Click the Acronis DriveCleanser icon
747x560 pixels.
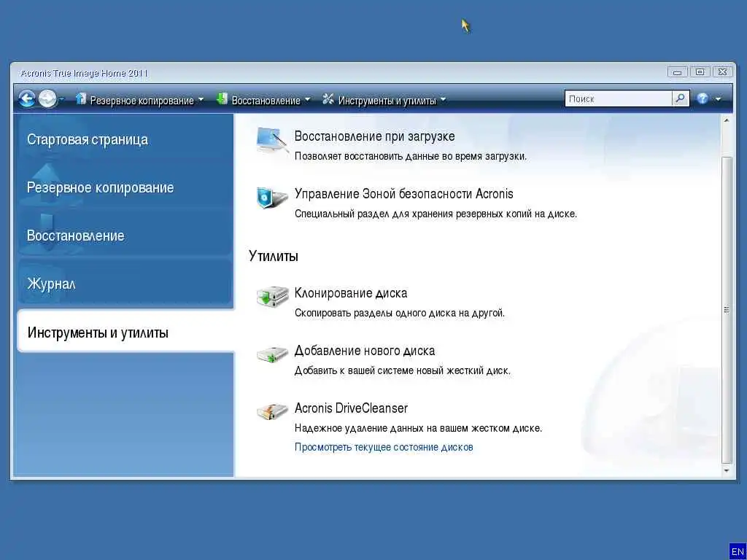point(272,411)
